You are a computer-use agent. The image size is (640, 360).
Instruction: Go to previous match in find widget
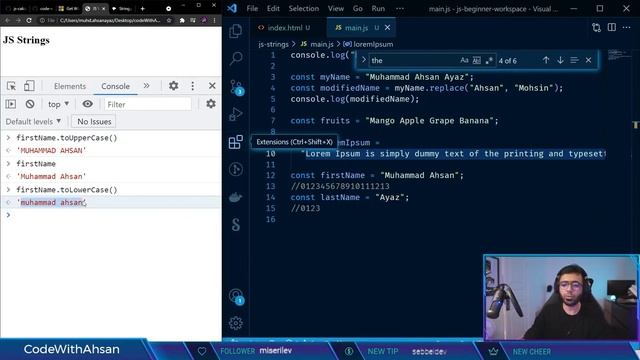click(546, 60)
